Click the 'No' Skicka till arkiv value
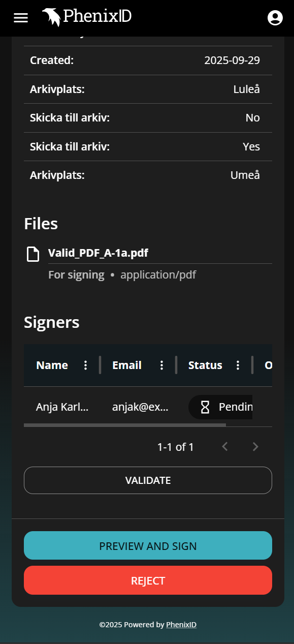The width and height of the screenshot is (294, 644). 253,118
